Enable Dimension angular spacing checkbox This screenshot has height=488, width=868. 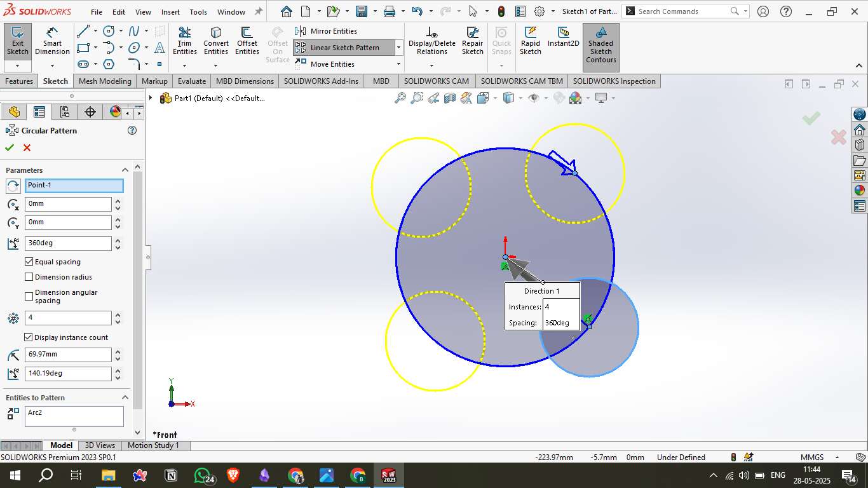pos(29,296)
